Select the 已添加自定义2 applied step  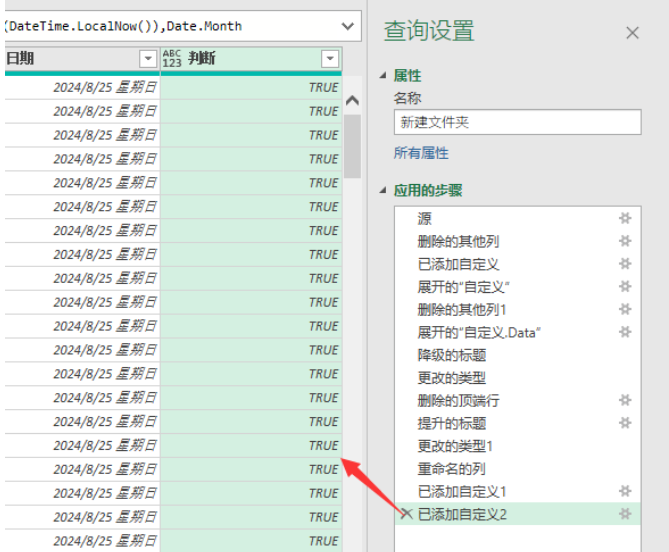462,514
